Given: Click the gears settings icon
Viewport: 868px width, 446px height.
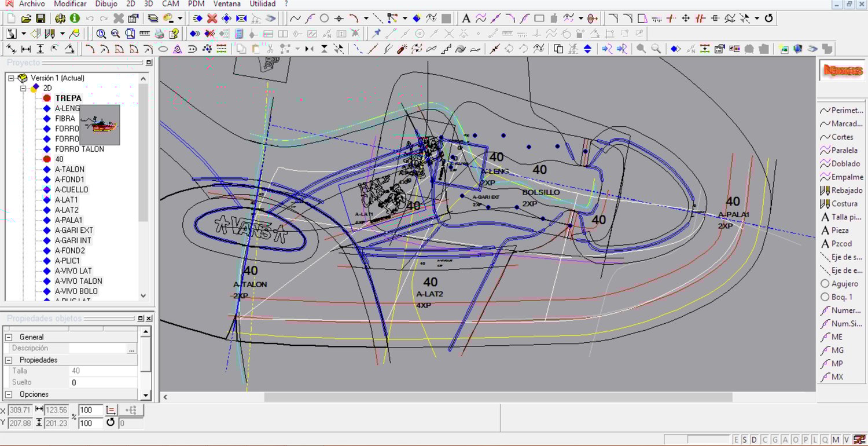Looking at the screenshot, I should 60,19.
